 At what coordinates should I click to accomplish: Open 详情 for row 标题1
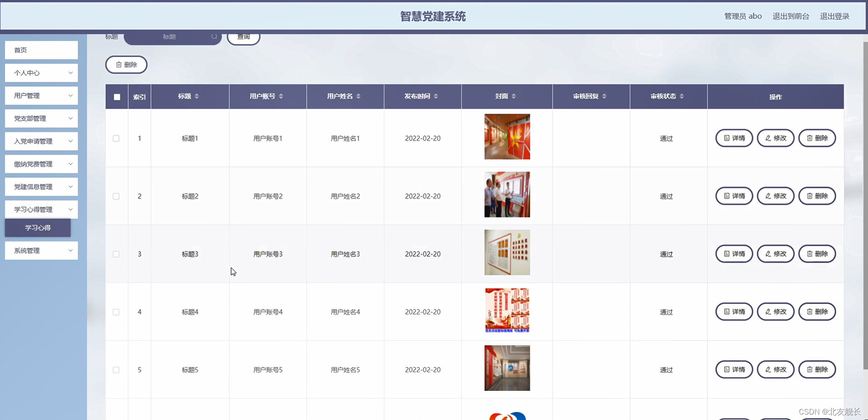pos(734,138)
